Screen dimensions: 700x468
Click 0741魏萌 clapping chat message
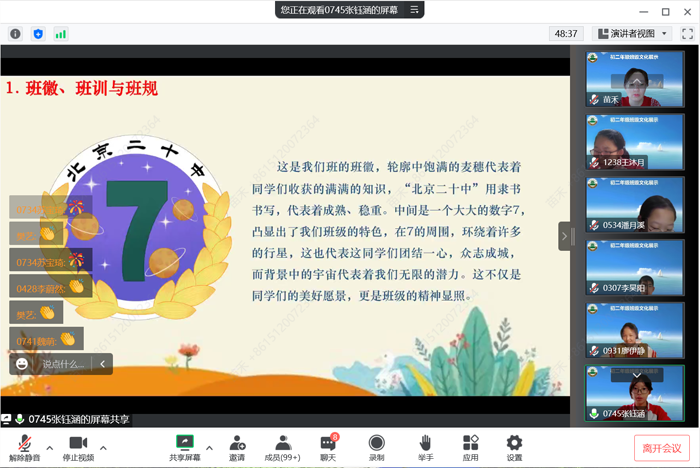46,339
